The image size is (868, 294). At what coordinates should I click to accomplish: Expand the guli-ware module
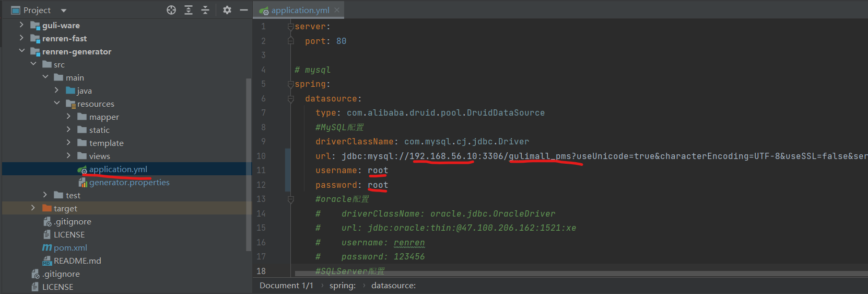[x=21, y=25]
